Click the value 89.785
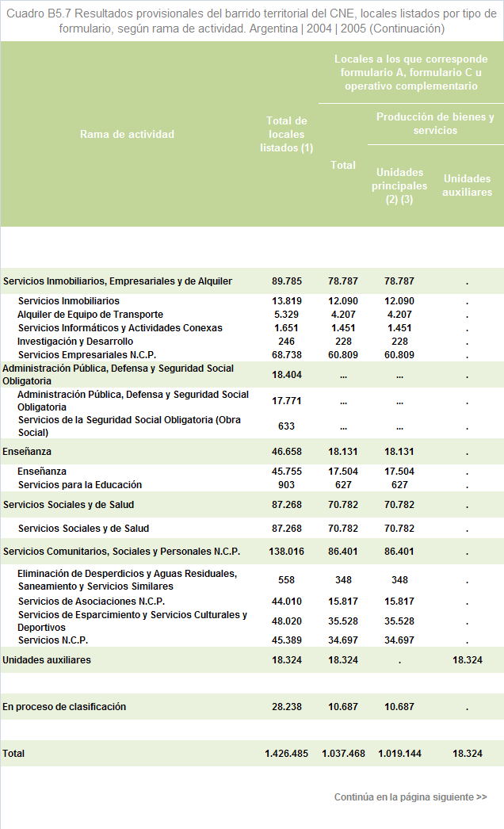This screenshot has width=504, height=829. click(287, 281)
